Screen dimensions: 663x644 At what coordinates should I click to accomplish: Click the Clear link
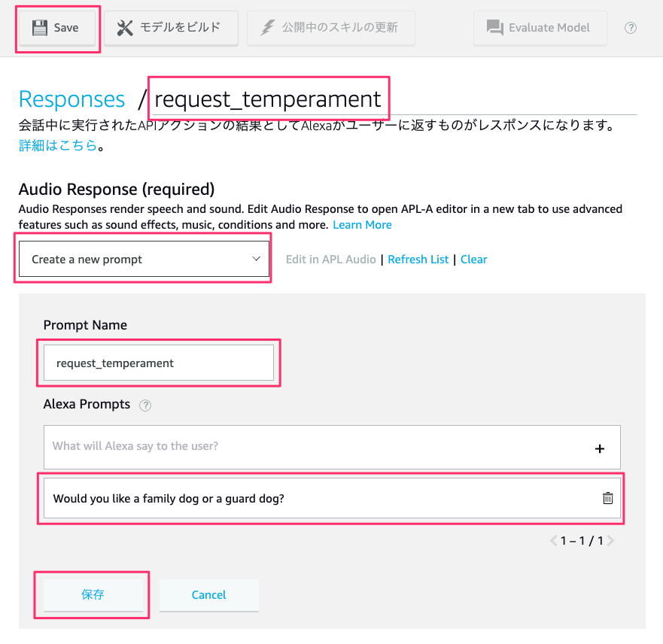[x=473, y=260]
